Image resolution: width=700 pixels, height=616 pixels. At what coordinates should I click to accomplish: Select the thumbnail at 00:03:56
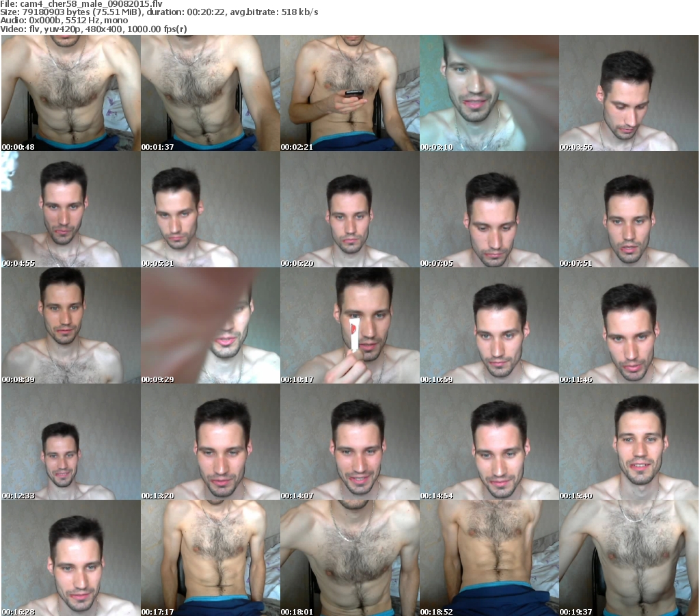click(629, 93)
